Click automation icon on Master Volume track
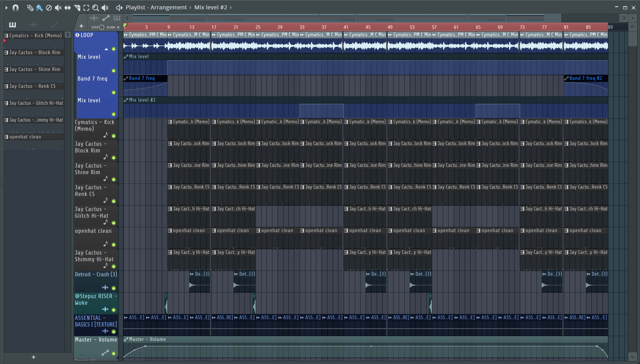This screenshot has height=364, width=640. pos(105,353)
